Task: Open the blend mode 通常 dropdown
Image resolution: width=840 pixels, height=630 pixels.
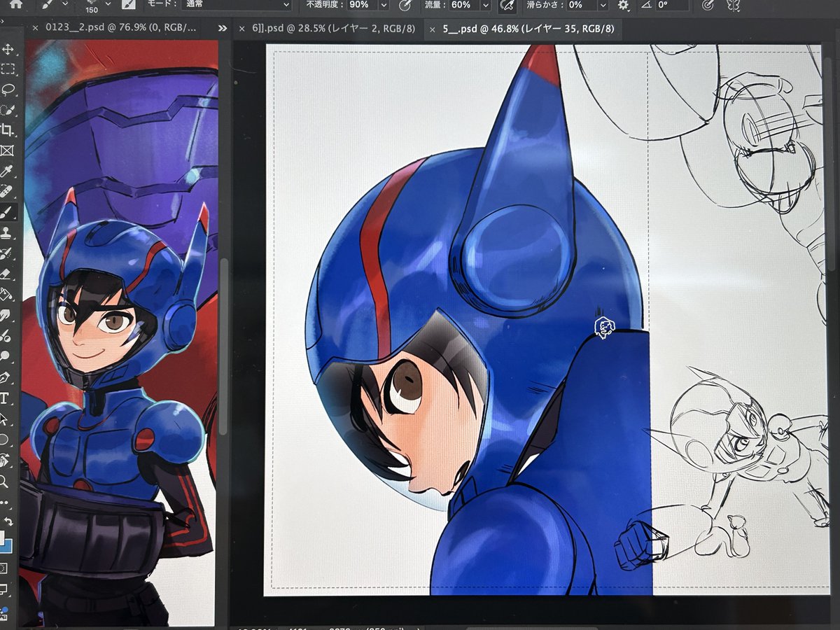Action: coord(235,5)
